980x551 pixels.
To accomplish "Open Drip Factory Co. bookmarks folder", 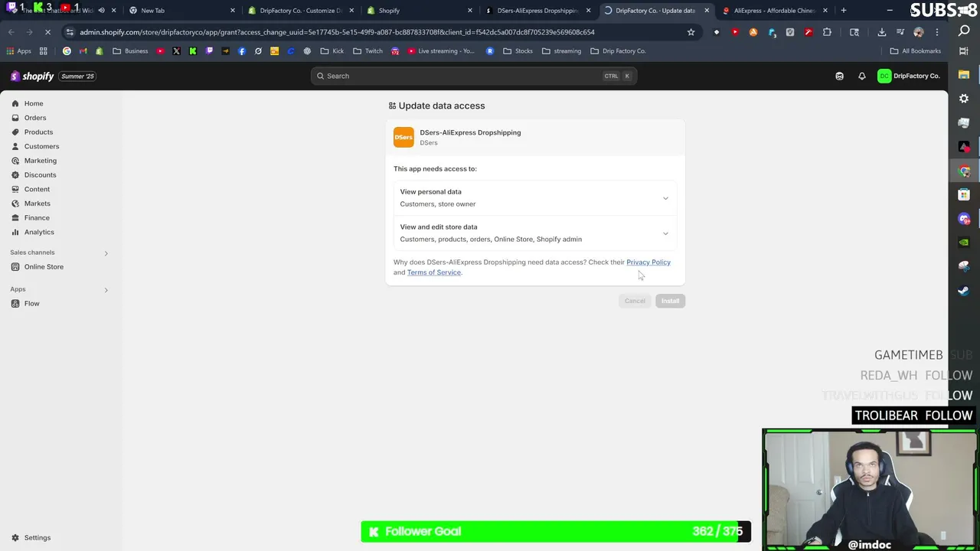I will coord(618,51).
